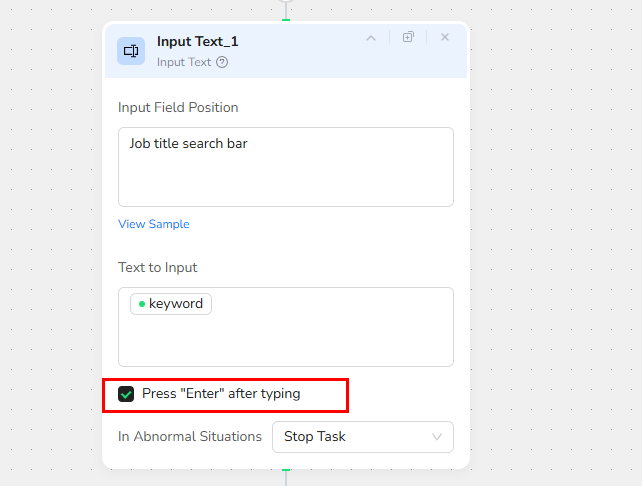Duplicate the Input Text_1 node
This screenshot has width=642, height=486.
point(408,38)
